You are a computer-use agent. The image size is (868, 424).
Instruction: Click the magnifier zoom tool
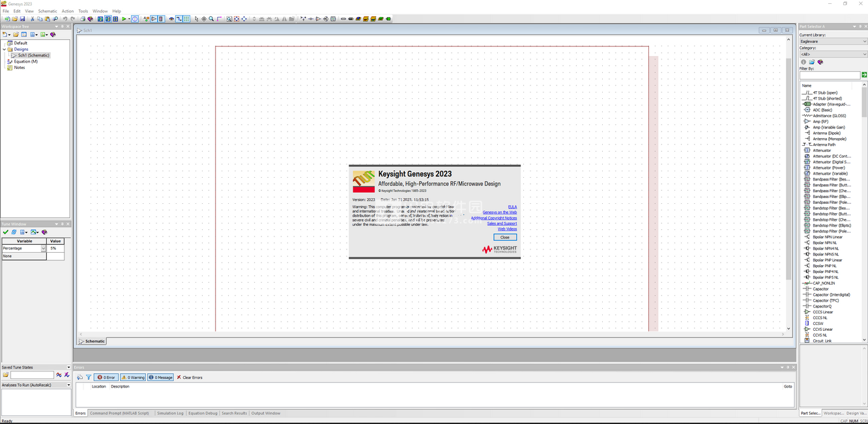point(211,19)
